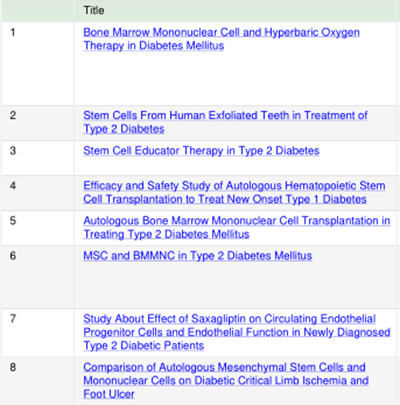Select row number 4 cell
Image resolution: width=400 pixels, height=405 pixels.
tap(37, 193)
